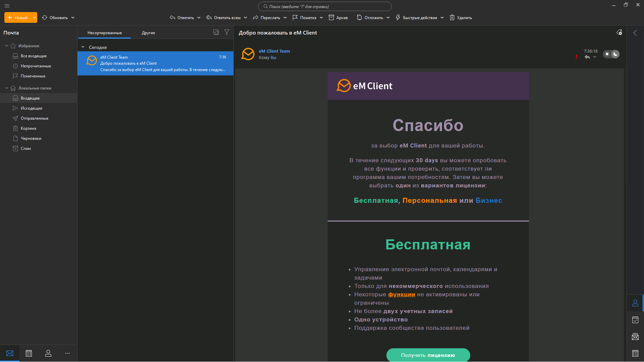Select the Несортированные tab

tap(105, 33)
